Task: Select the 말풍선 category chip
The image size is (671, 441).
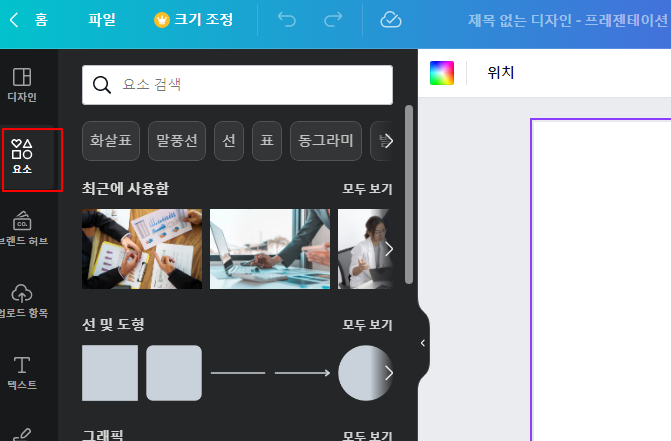Action: (177, 141)
